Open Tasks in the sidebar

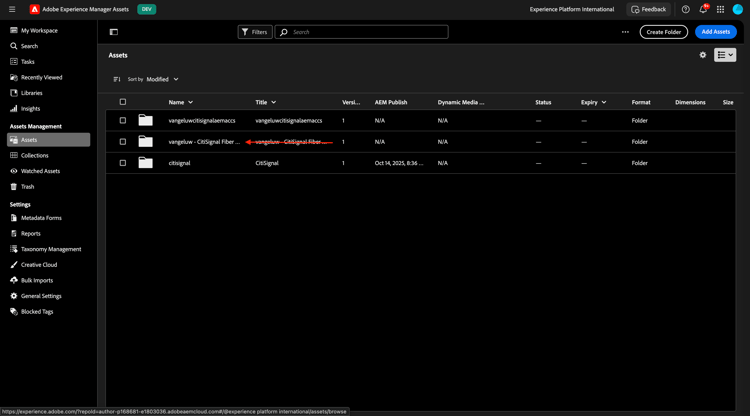(28, 62)
